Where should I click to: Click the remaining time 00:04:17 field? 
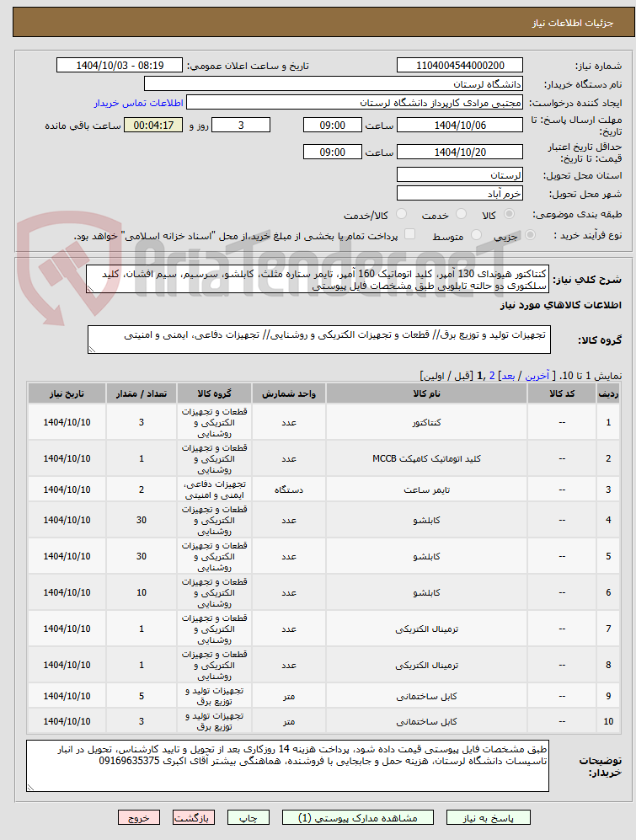click(x=153, y=125)
